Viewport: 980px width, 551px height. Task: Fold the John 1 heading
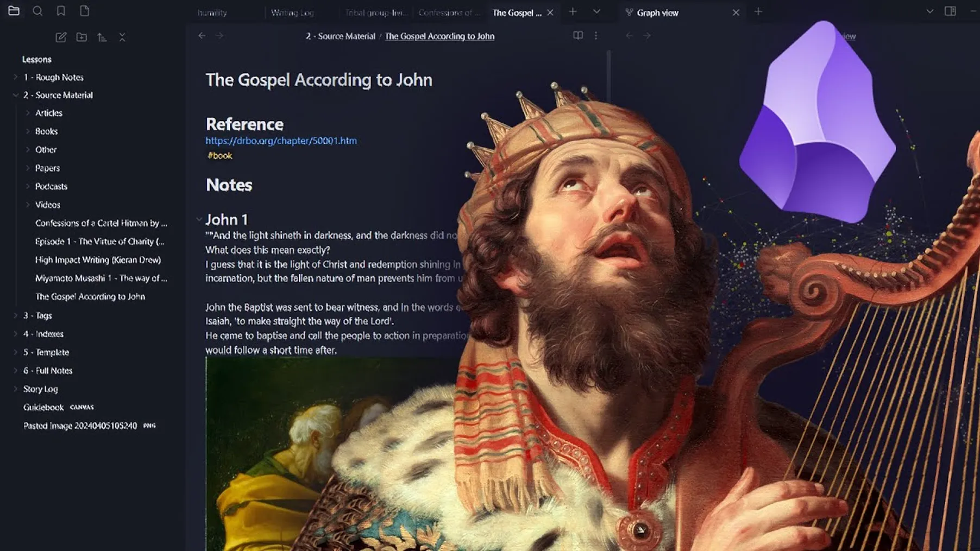[x=199, y=220]
